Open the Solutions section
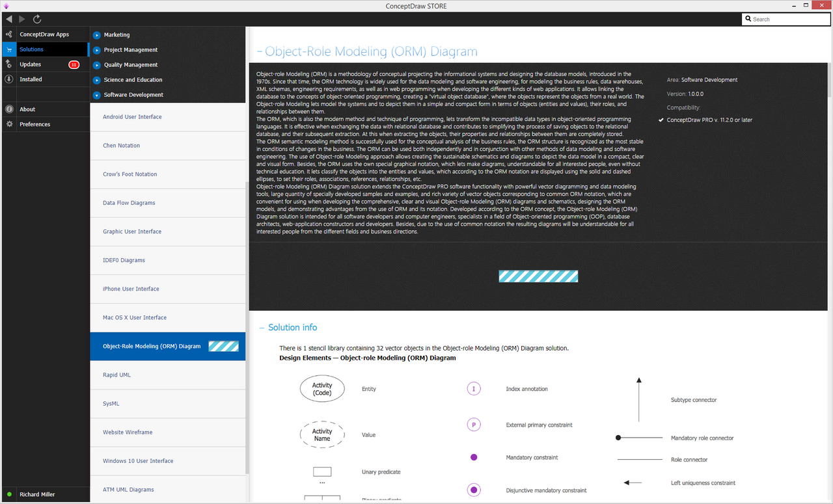 (x=31, y=49)
